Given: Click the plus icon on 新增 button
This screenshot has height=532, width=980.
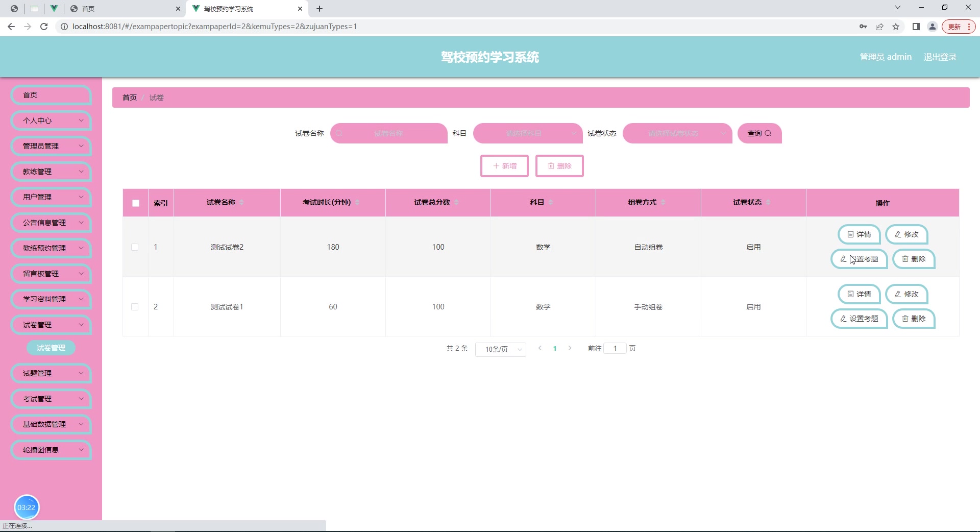Looking at the screenshot, I should pos(496,166).
